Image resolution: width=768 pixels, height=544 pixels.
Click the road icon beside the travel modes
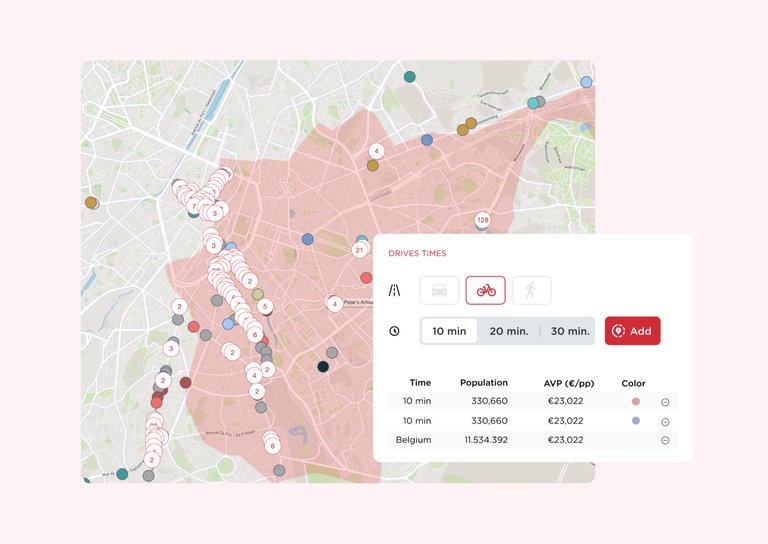[x=394, y=290]
